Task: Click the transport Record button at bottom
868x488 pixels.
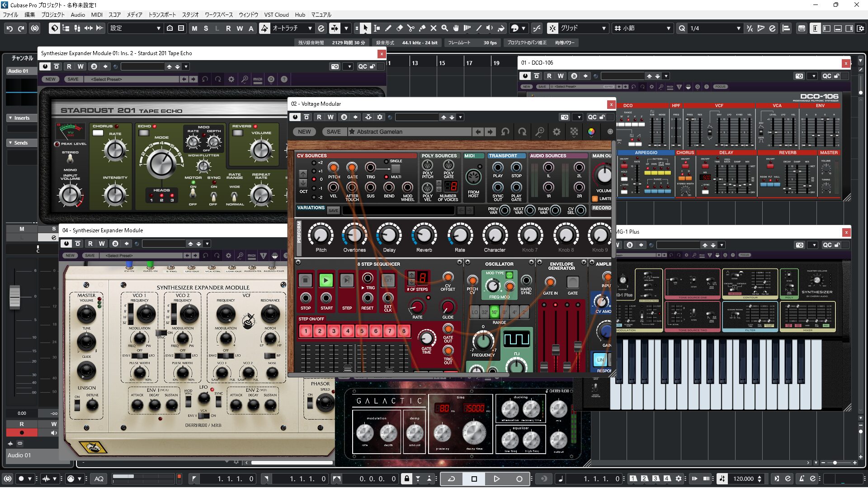Action: (519, 479)
